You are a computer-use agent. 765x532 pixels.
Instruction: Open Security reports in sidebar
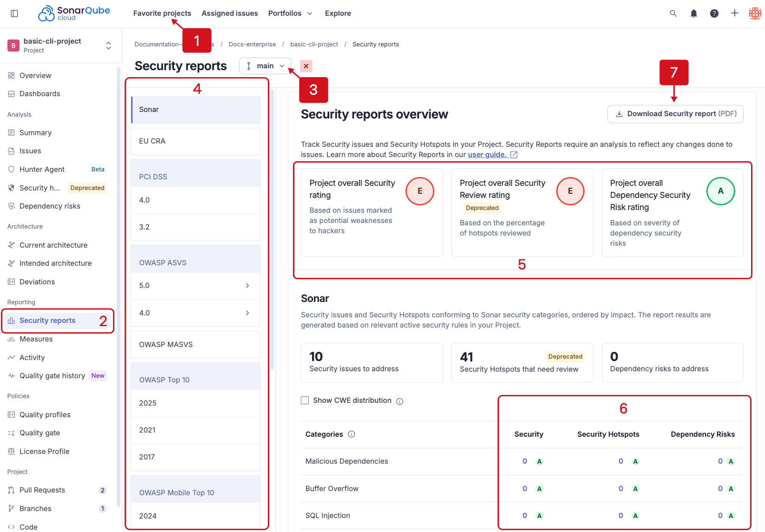tap(57, 321)
